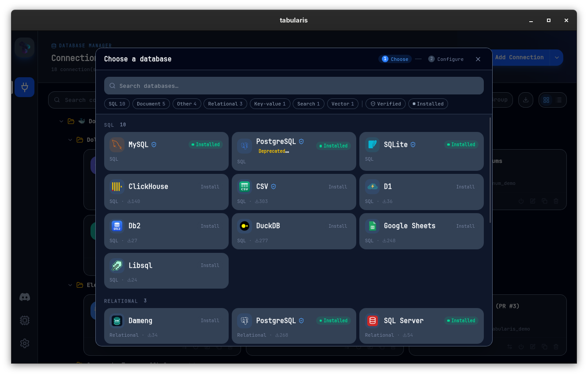The width and height of the screenshot is (588, 376).
Task: Click Install on the Google Sheets card
Action: click(x=465, y=226)
